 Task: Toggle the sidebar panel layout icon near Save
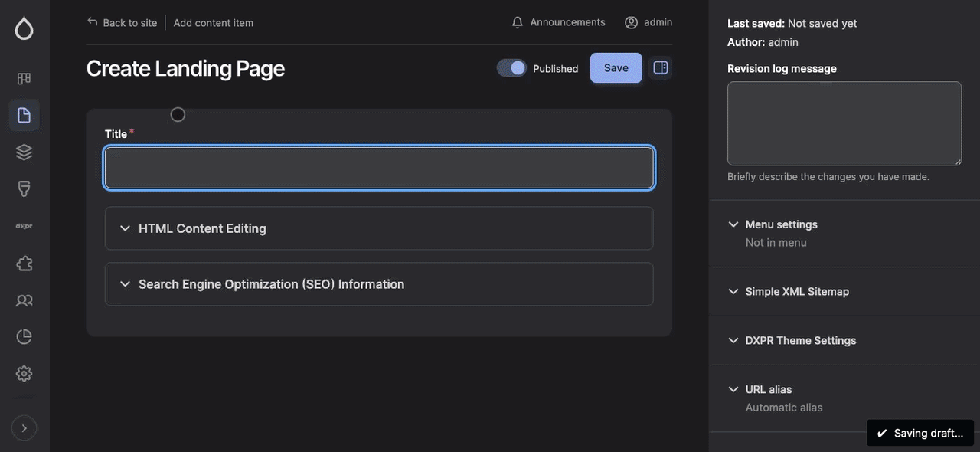(660, 67)
